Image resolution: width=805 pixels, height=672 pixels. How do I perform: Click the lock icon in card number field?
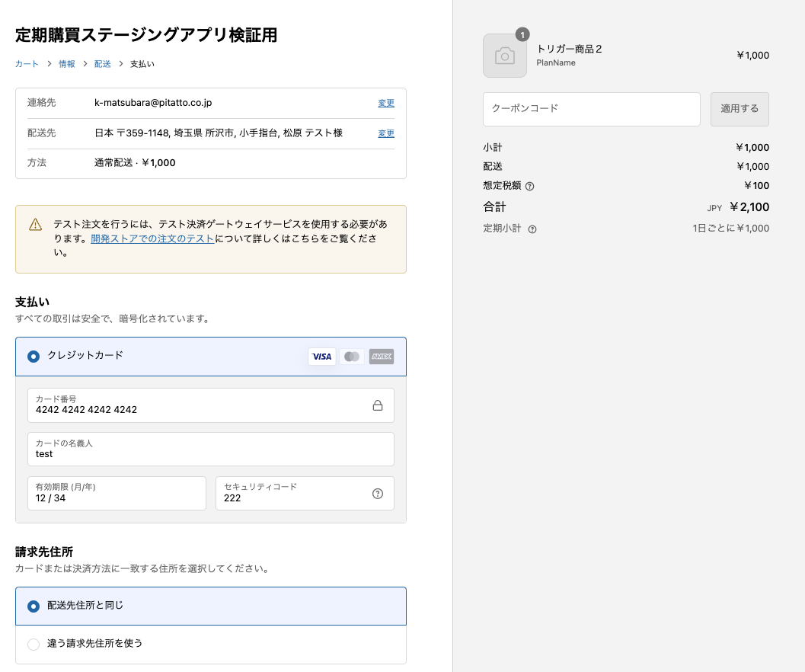coord(377,406)
